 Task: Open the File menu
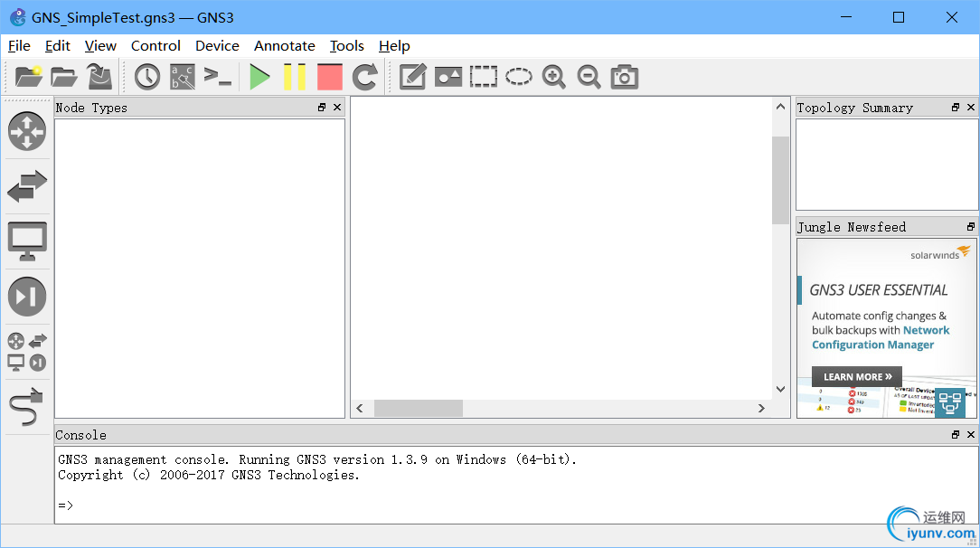click(19, 45)
